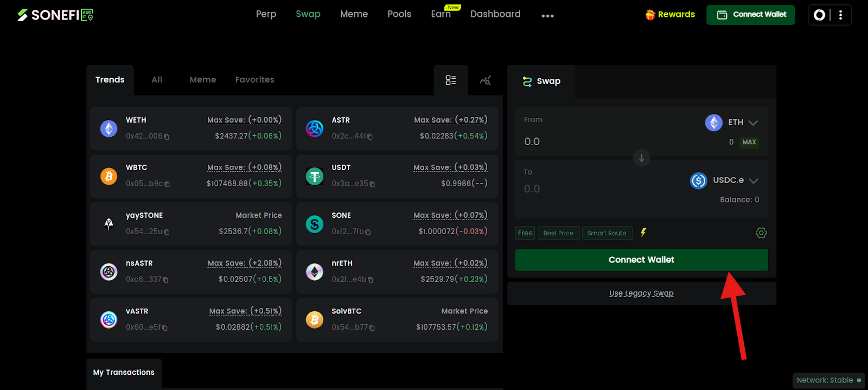
Task: Switch to the Meme token tab
Action: (x=203, y=80)
